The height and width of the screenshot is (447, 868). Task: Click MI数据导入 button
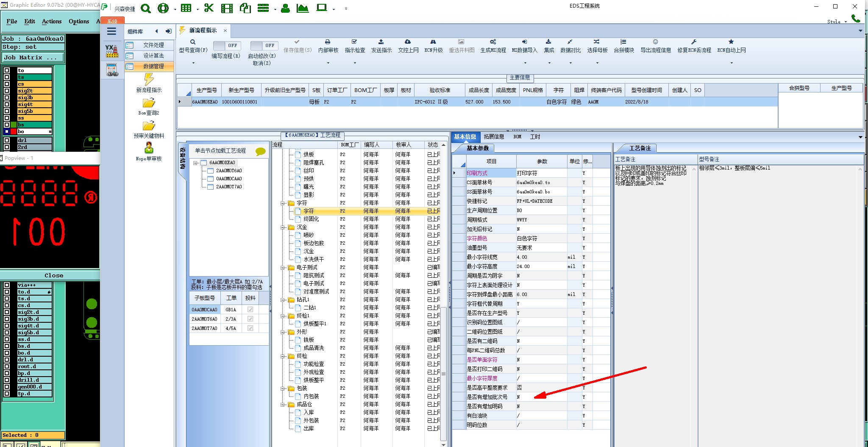[525, 46]
